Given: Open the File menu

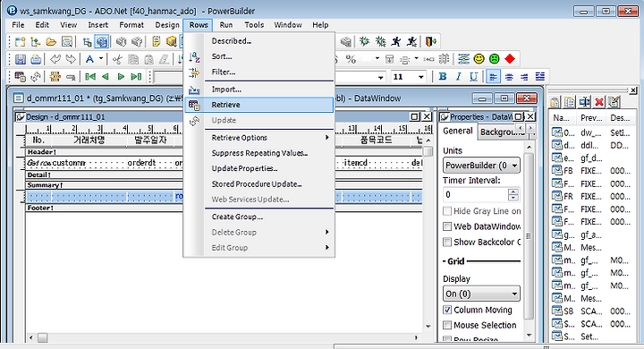Looking at the screenshot, I should click(18, 25).
